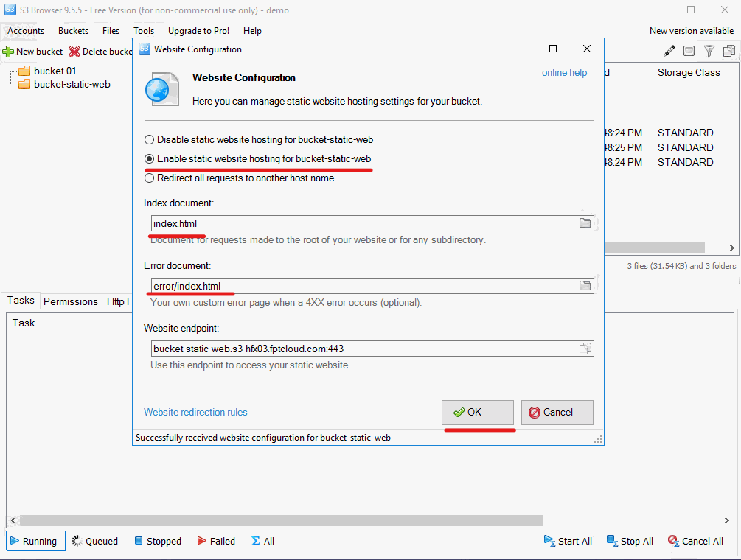This screenshot has height=560, width=741.
Task: Click the New bucket toolbar button
Action: (32, 51)
